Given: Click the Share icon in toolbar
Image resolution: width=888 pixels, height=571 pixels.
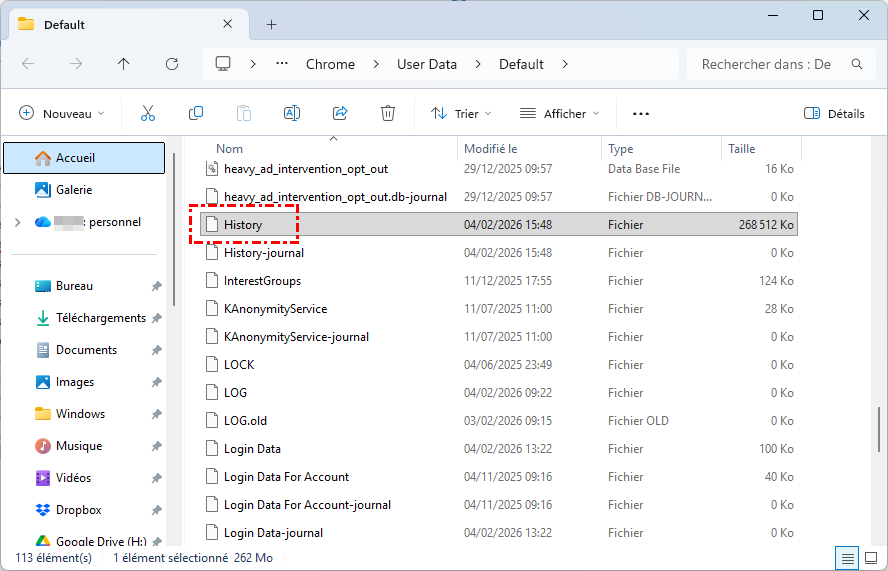Looking at the screenshot, I should pos(340,114).
